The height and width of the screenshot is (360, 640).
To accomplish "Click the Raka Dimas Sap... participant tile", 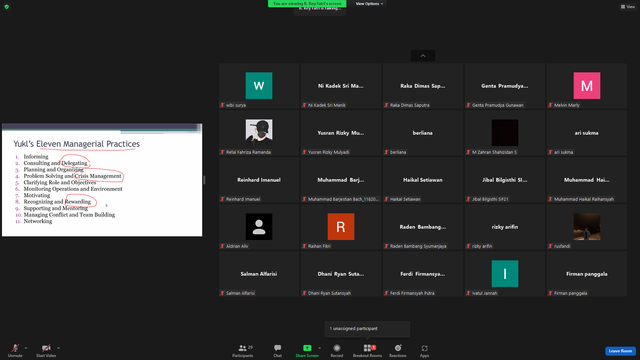I will [423, 86].
